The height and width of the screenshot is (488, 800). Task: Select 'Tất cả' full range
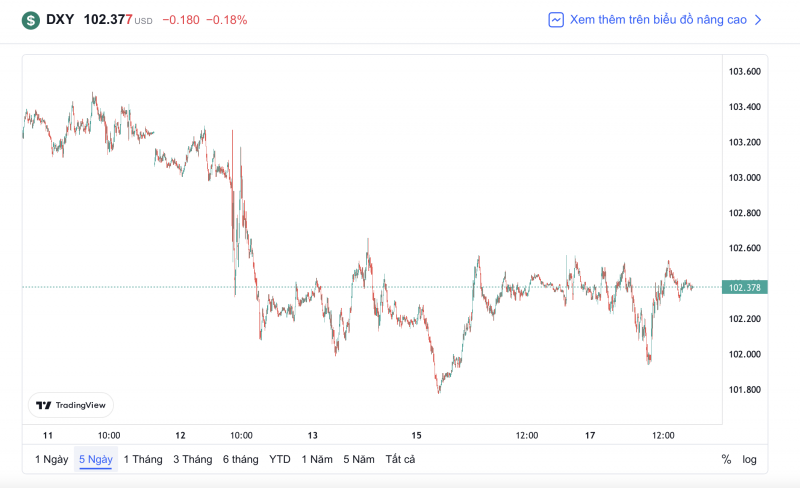tap(400, 459)
